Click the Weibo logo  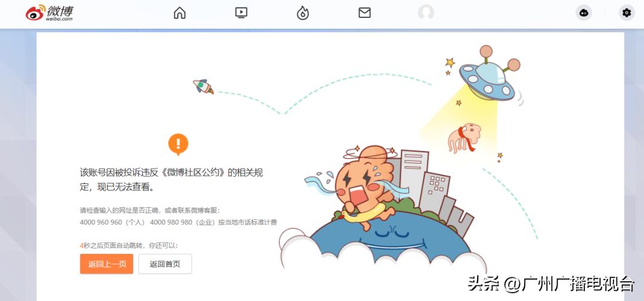[x=49, y=13]
